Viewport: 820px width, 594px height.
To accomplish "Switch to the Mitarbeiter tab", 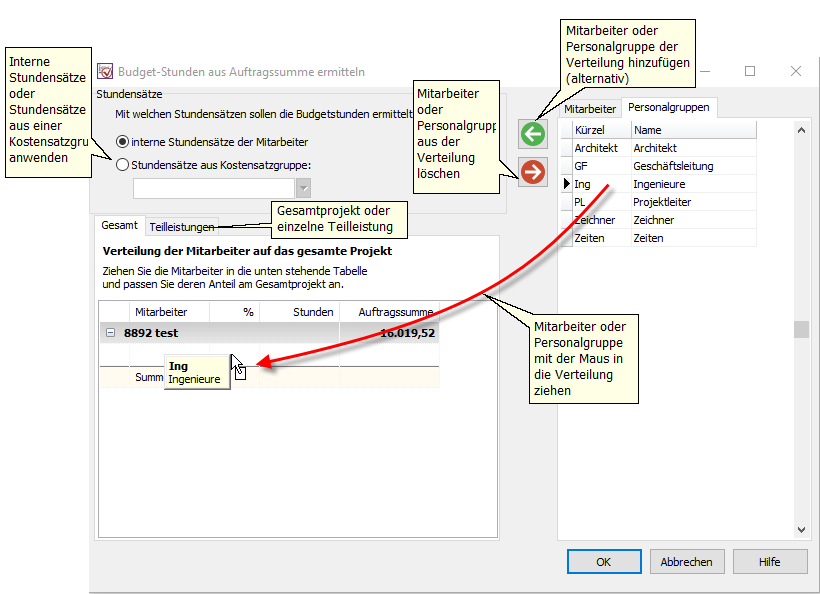I will [x=589, y=108].
